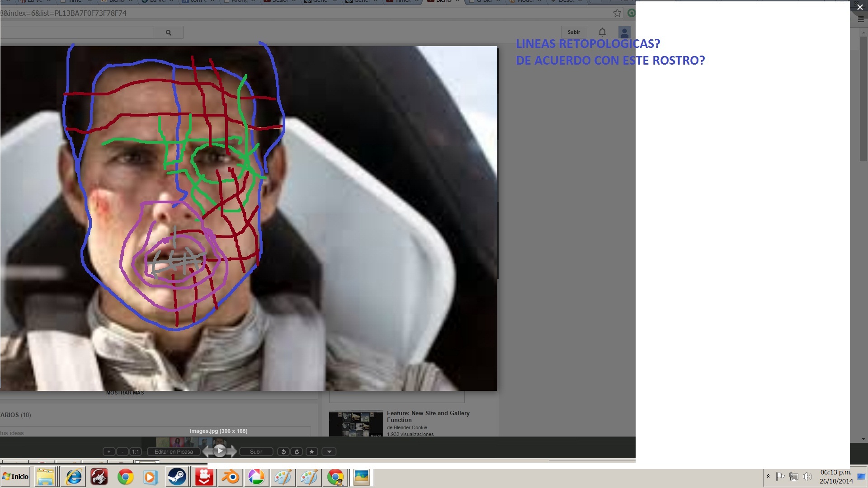Open Blender from the taskbar

(x=230, y=477)
